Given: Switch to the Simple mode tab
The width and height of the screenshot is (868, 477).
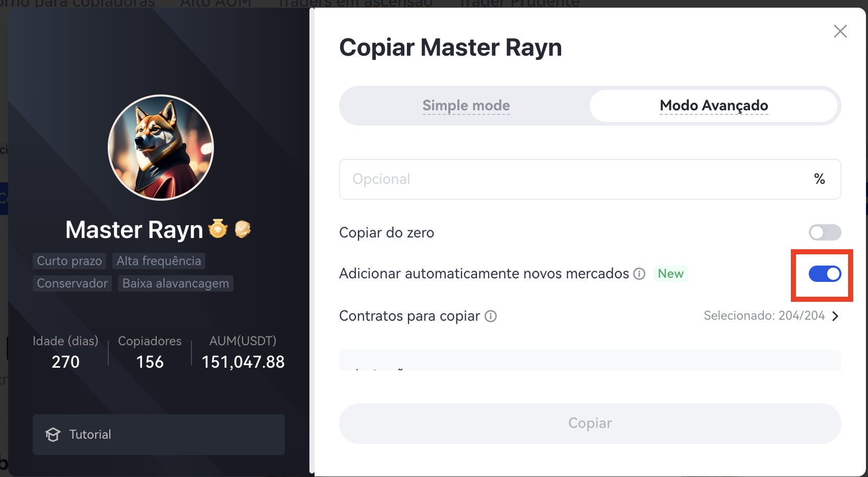Looking at the screenshot, I should coord(466,106).
